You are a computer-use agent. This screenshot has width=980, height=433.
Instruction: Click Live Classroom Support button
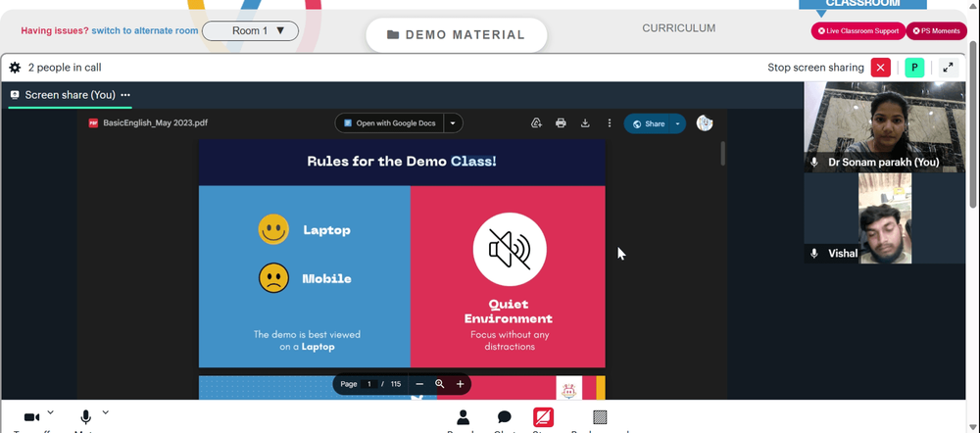coord(858,30)
